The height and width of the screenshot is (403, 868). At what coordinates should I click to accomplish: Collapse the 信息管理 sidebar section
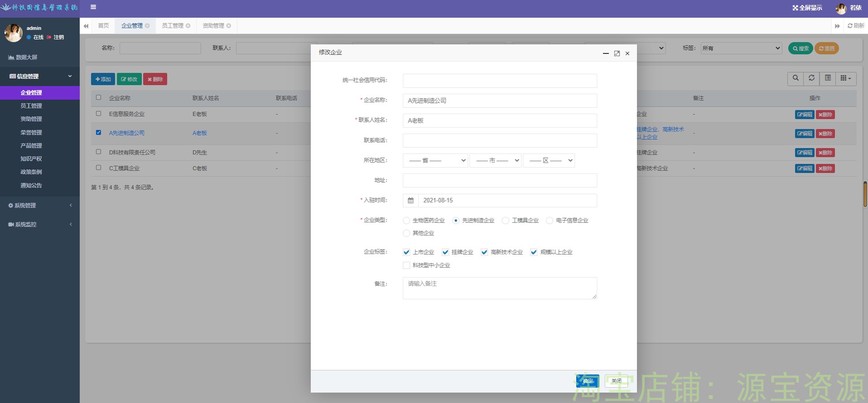40,76
